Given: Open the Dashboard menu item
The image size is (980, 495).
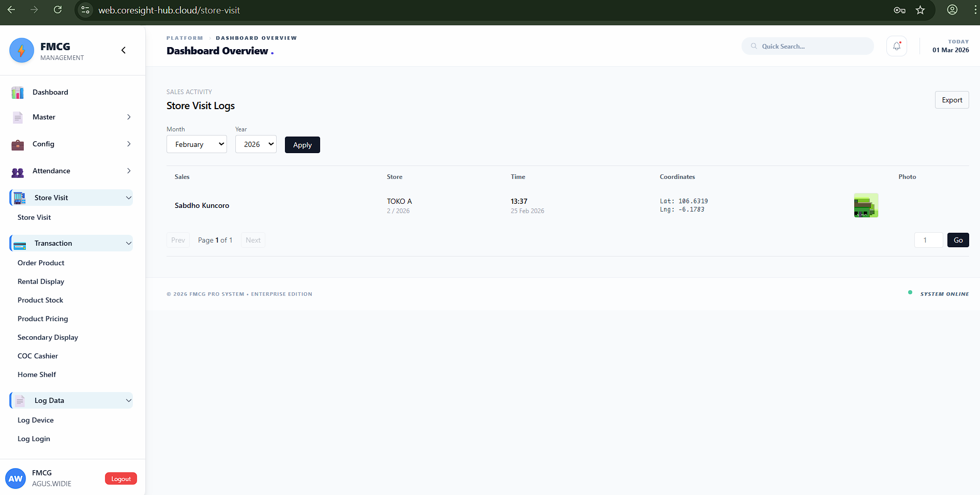Looking at the screenshot, I should [50, 92].
